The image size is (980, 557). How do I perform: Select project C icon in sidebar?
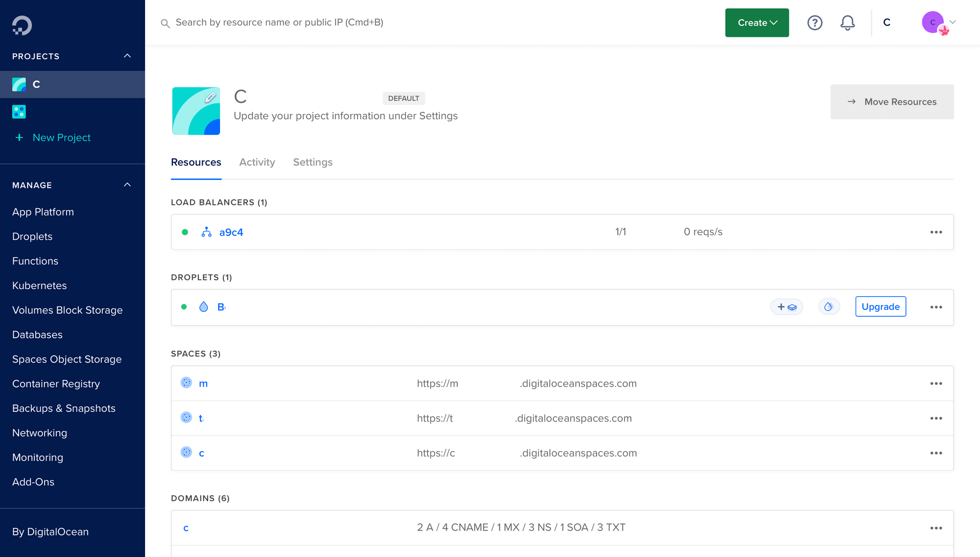(19, 84)
